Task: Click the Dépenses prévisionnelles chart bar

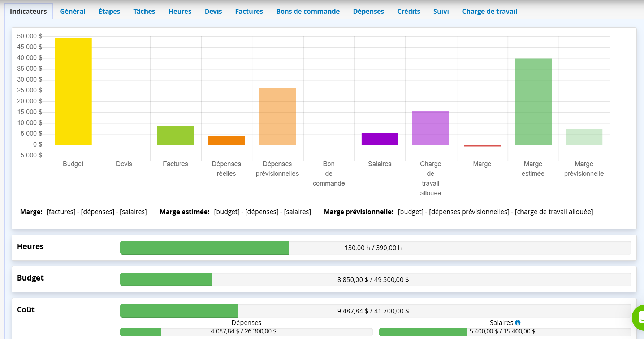Action: pyautogui.click(x=277, y=117)
